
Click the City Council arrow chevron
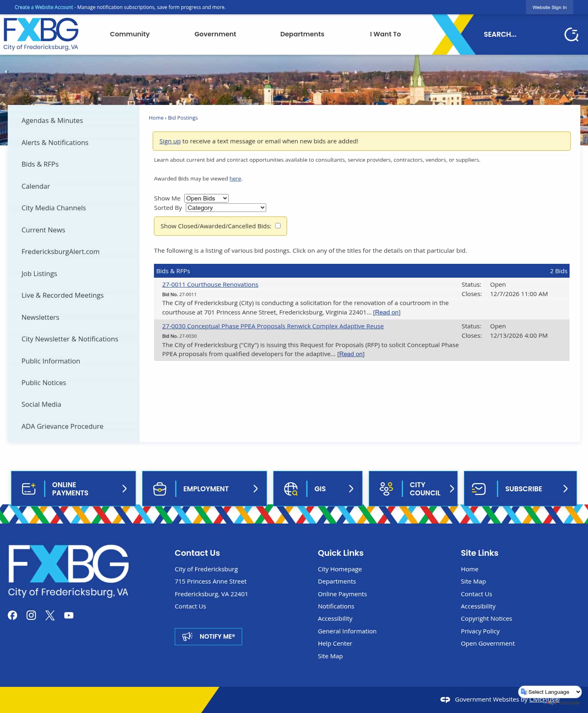pyautogui.click(x=452, y=488)
